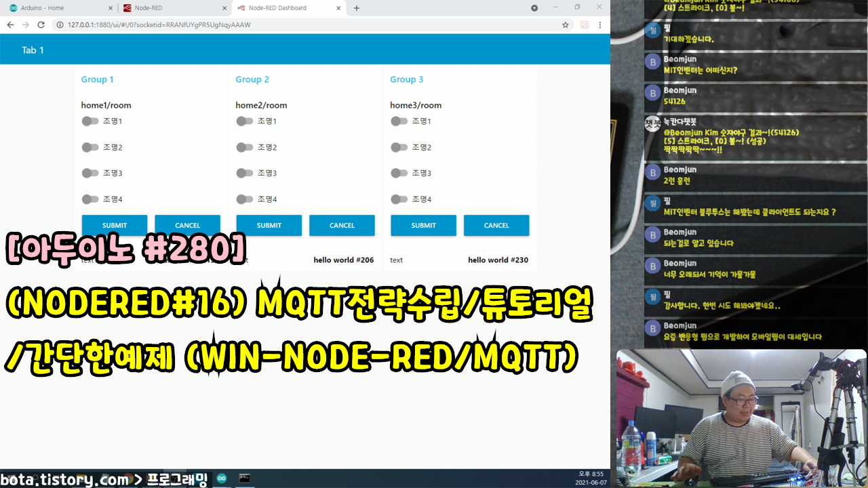Click the Group 3 heading
The width and height of the screenshot is (868, 488).
(x=406, y=79)
